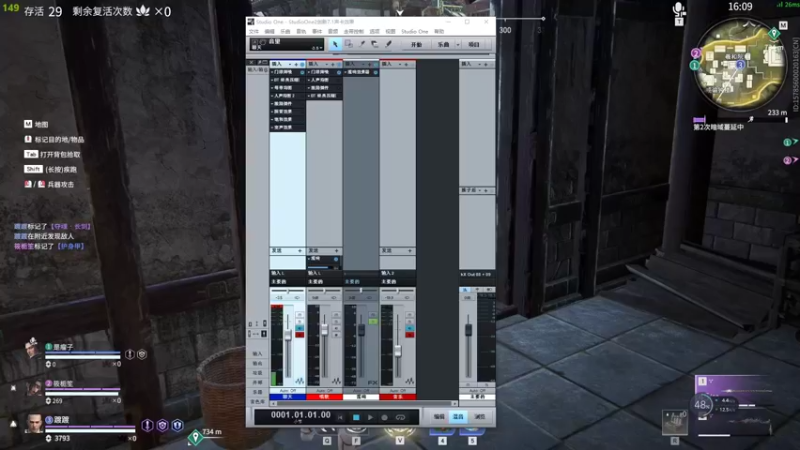The image size is (800, 450).
Task: Open inserts dropdown arrow on 唱歌 channel
Action: (327, 64)
